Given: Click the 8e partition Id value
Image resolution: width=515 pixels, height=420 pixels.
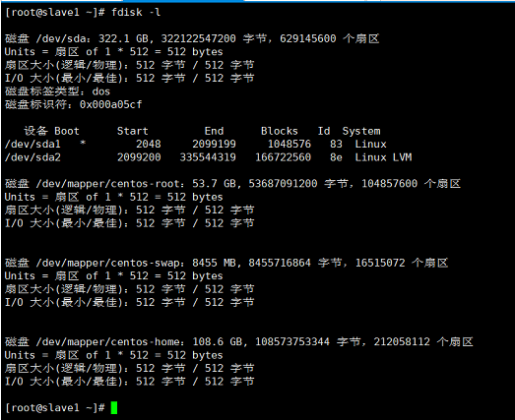Looking at the screenshot, I should click(x=336, y=157).
